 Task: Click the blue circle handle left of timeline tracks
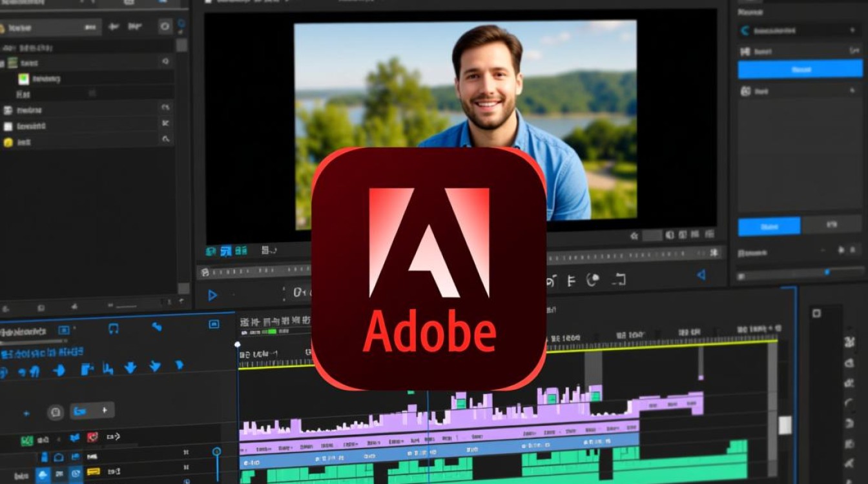click(x=216, y=451)
